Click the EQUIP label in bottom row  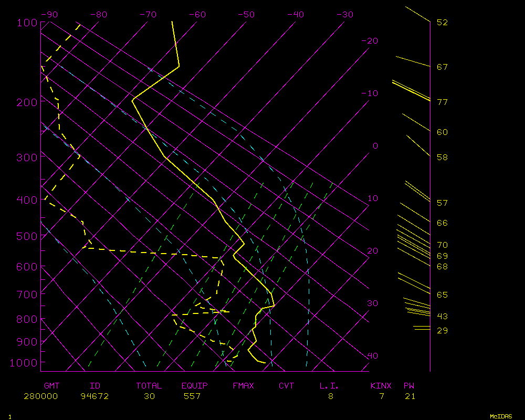click(195, 386)
